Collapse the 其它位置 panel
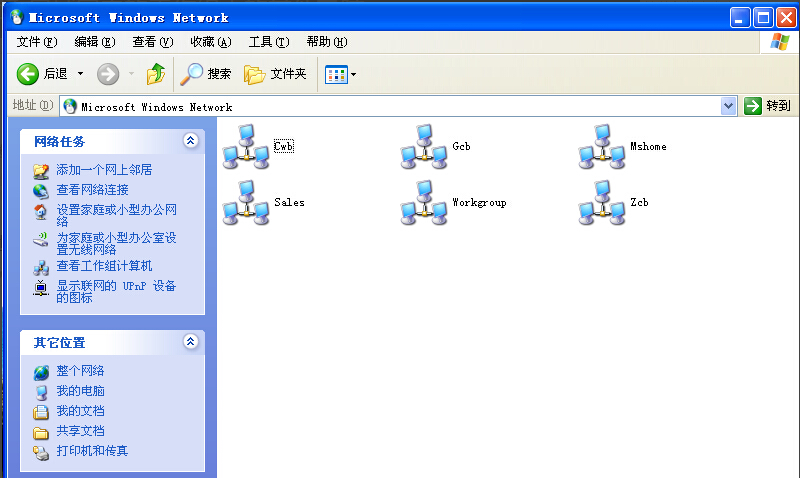The height and width of the screenshot is (478, 800). (190, 342)
